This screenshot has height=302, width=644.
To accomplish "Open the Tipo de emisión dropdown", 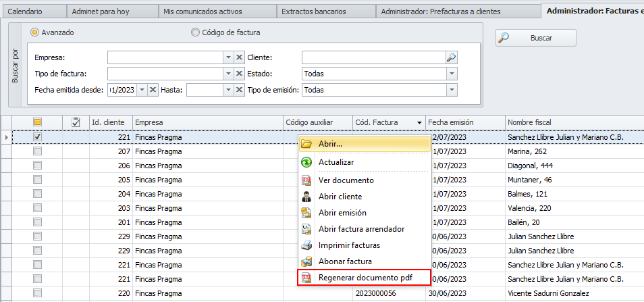I will coord(452,90).
